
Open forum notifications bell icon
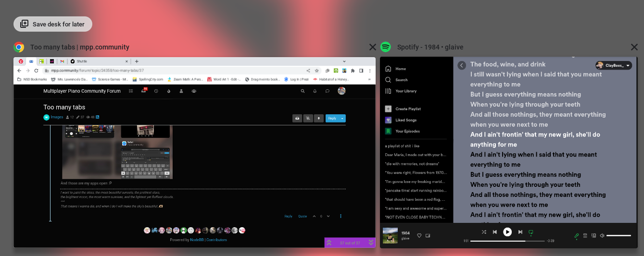315,91
